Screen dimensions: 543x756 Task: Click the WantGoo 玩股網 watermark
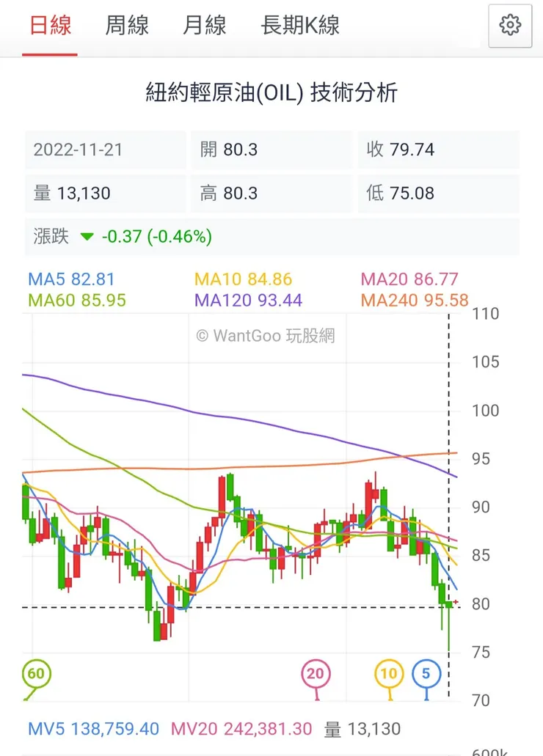coord(266,336)
